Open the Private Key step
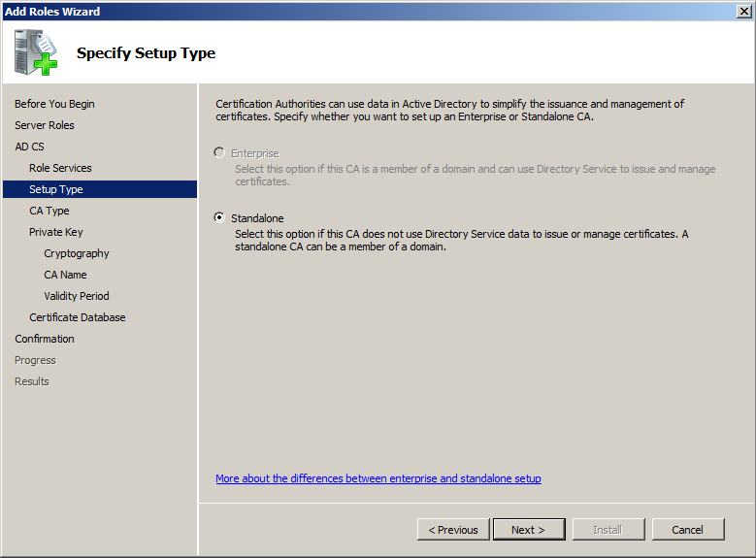The image size is (756, 558). click(56, 232)
